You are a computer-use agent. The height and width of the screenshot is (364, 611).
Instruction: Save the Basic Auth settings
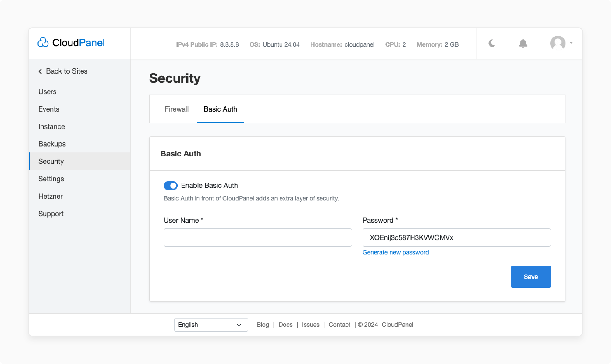[531, 277]
